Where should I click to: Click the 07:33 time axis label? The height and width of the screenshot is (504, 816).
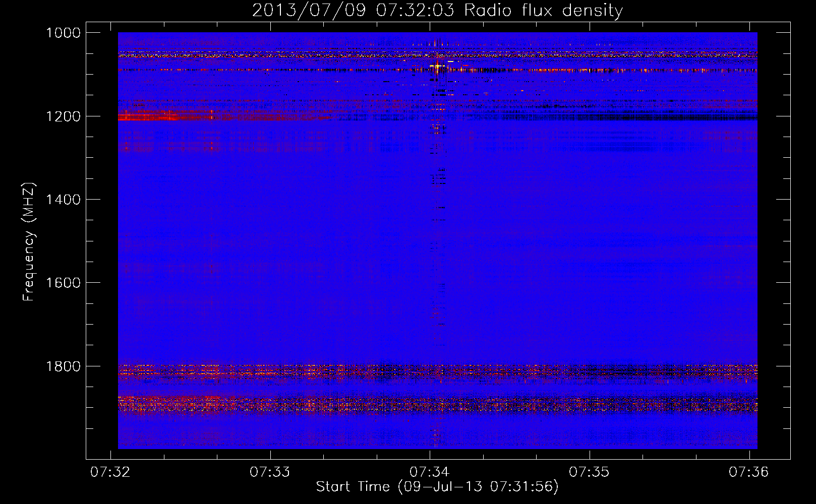[270, 472]
